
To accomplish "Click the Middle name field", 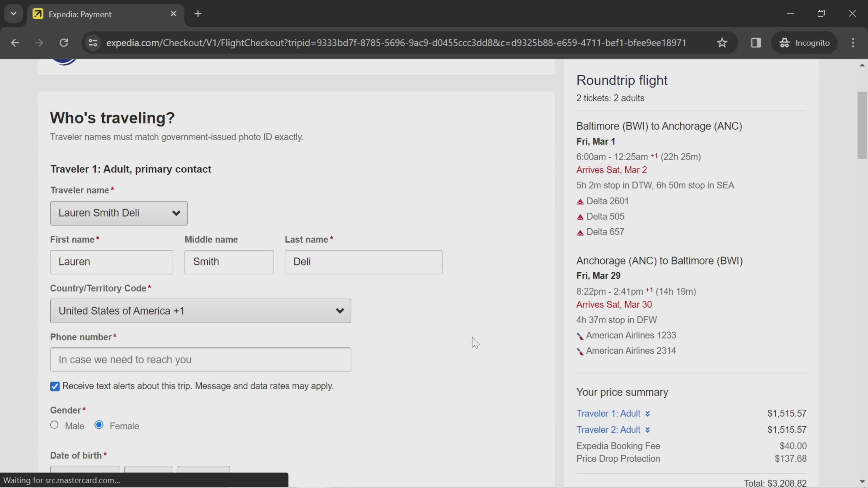I will (x=229, y=262).
